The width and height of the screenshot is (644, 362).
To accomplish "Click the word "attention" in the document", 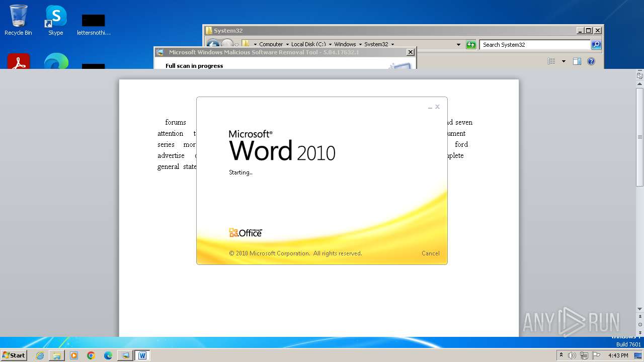I will coord(171,133).
